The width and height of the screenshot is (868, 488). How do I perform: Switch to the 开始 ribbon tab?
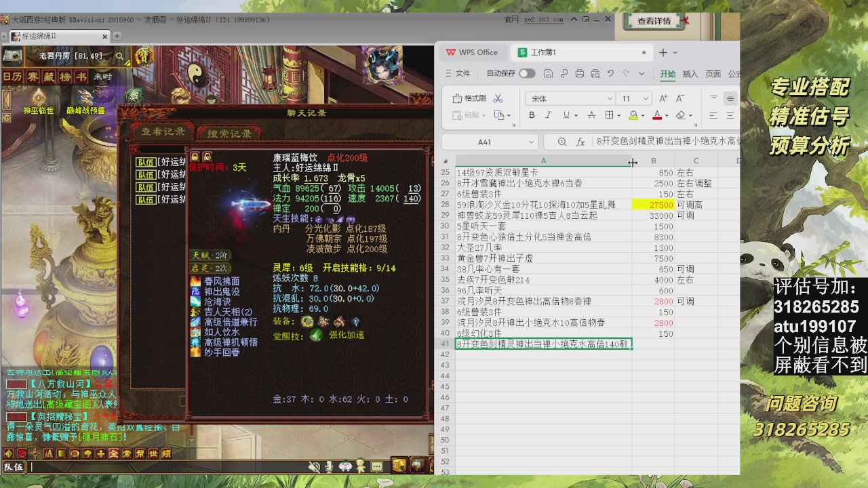click(x=668, y=74)
